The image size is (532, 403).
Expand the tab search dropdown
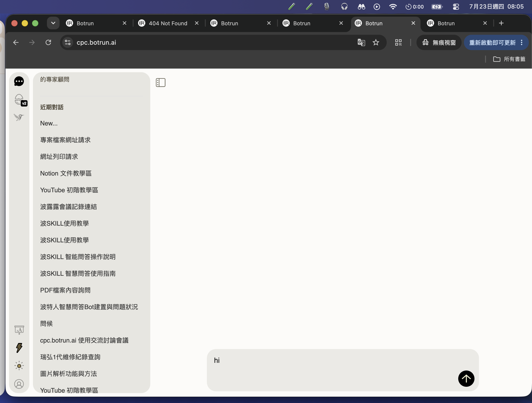53,23
